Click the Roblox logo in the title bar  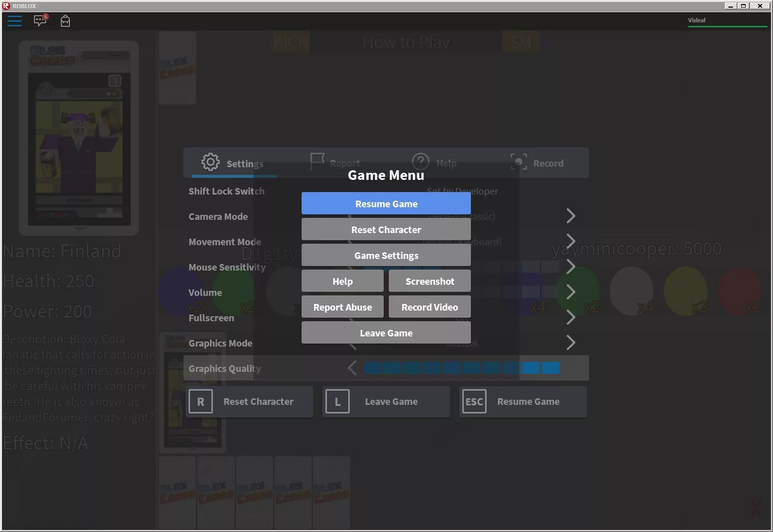click(6, 6)
